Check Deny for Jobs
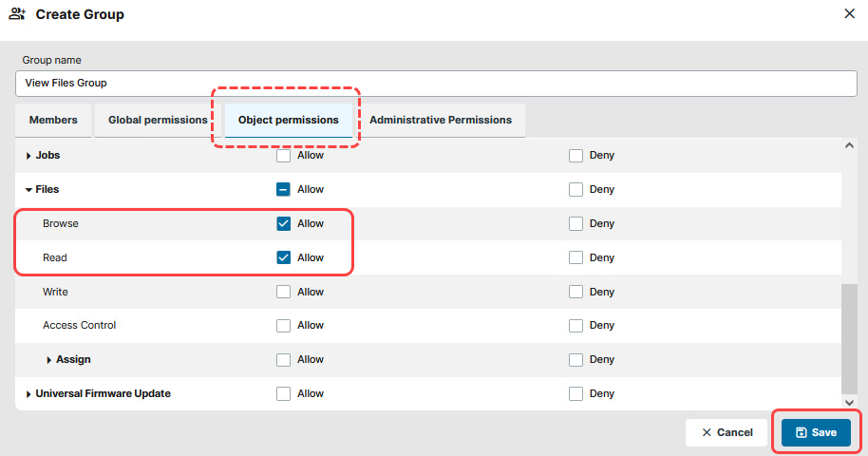The image size is (868, 456). 576,155
